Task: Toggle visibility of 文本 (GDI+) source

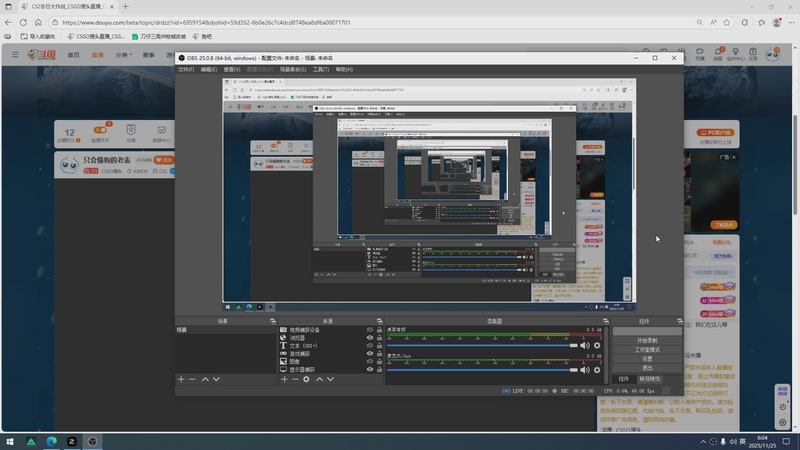Action: click(x=370, y=346)
